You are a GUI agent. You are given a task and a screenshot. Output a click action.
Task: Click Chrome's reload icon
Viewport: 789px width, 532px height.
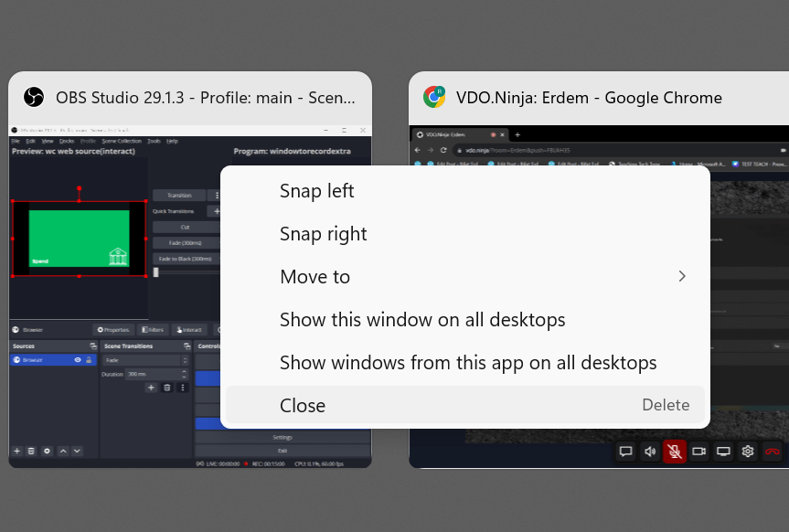tap(443, 150)
